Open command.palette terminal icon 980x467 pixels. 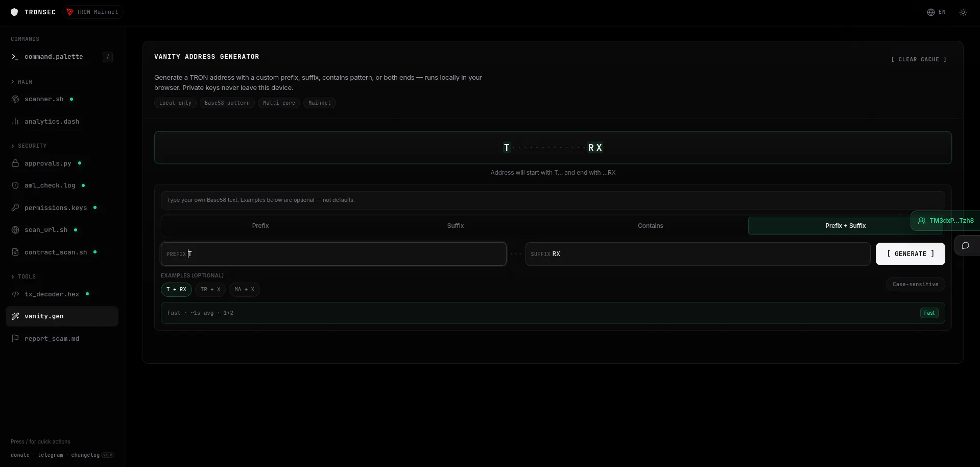(x=15, y=57)
